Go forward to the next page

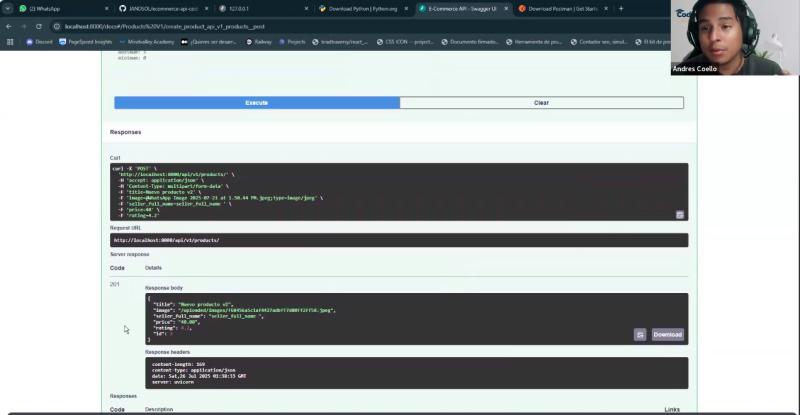(23, 27)
